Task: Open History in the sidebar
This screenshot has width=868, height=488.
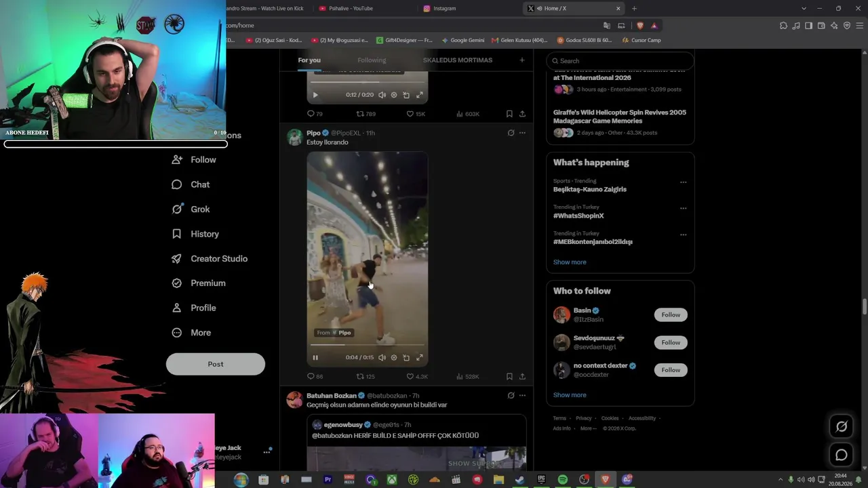Action: pos(195,234)
